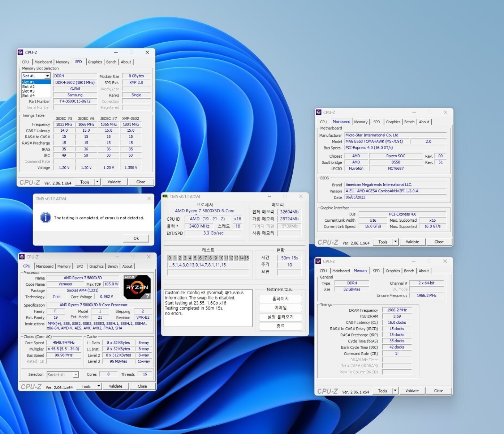Click the TM5 memory chip icon in title bar
The image size is (504, 434).
coord(165,196)
